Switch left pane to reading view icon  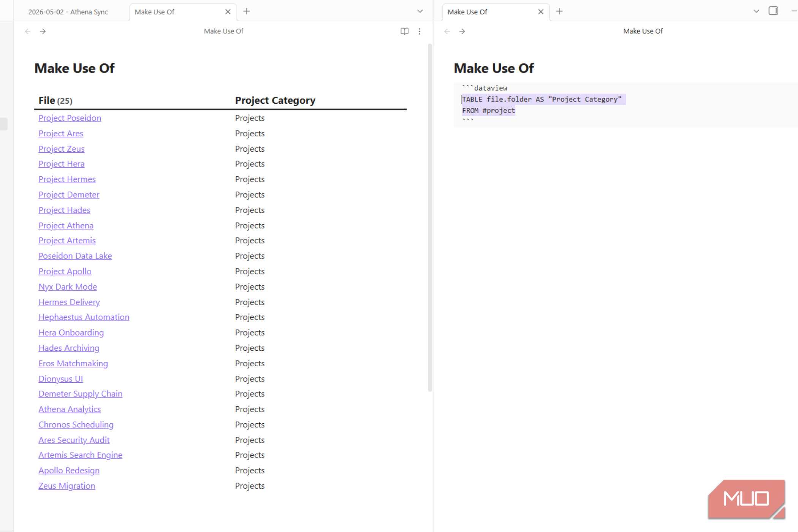(404, 31)
